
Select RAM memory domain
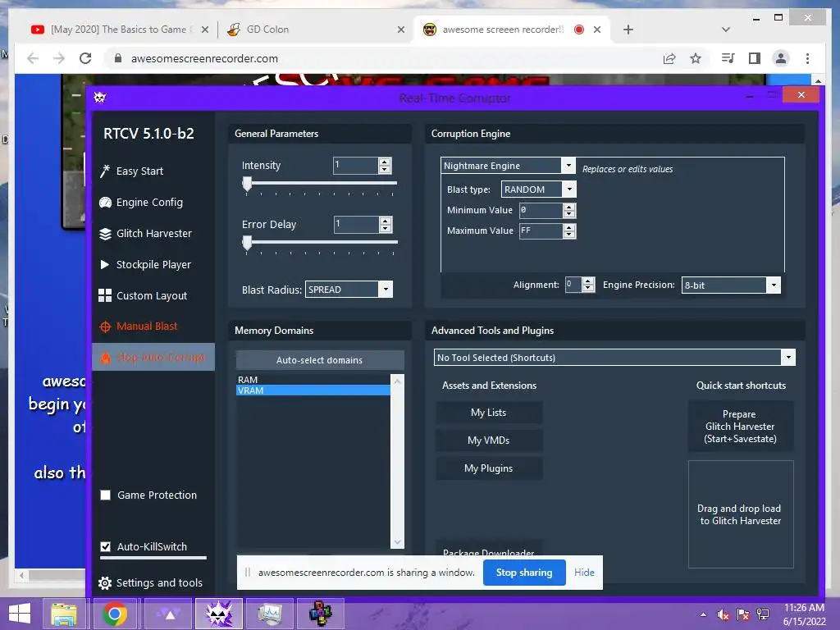point(313,379)
